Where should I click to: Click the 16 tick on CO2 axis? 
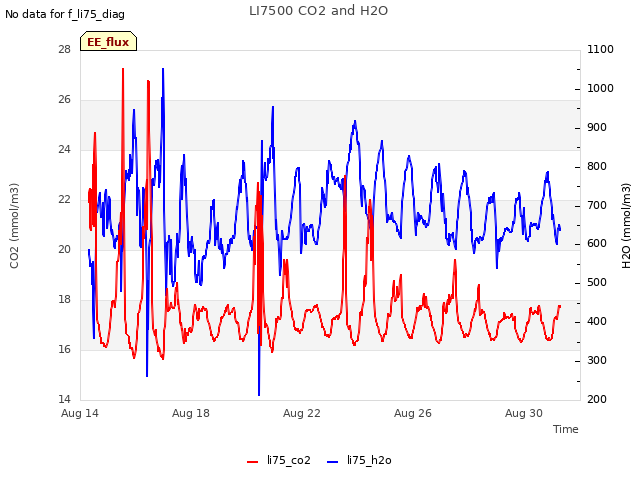click(x=64, y=349)
